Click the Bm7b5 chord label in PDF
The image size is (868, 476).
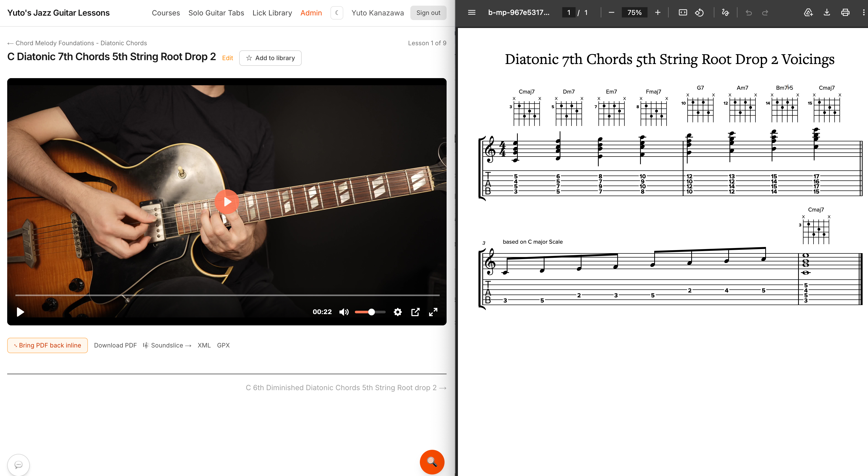click(x=784, y=88)
